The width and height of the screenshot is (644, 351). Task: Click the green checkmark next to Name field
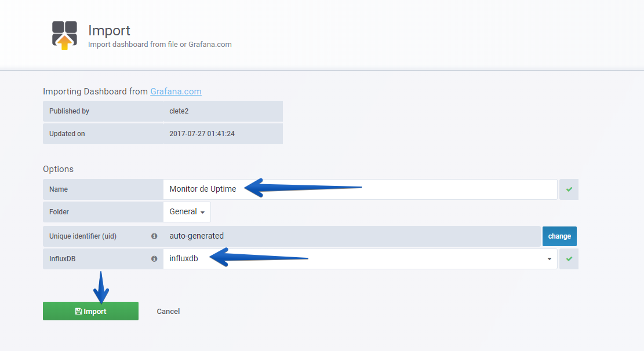coord(569,189)
